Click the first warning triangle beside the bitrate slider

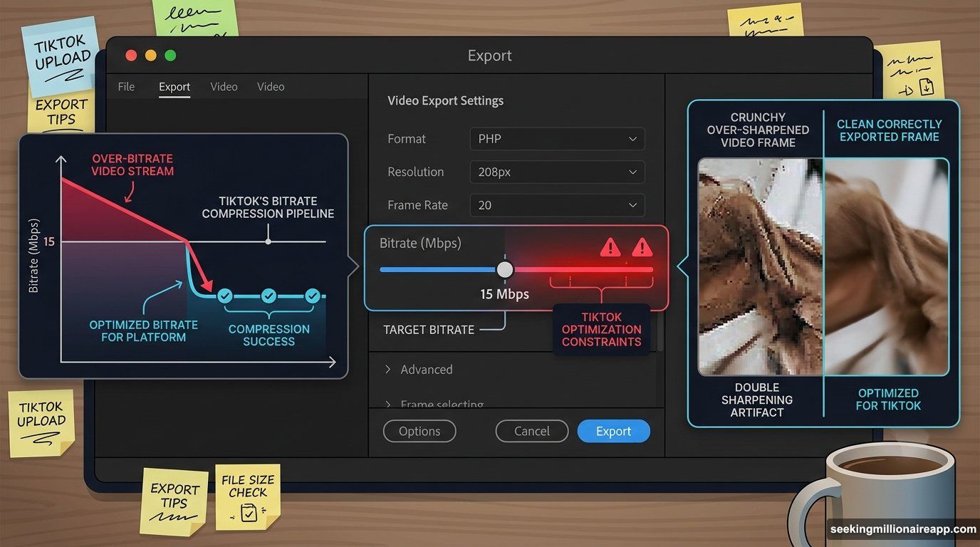click(x=610, y=247)
